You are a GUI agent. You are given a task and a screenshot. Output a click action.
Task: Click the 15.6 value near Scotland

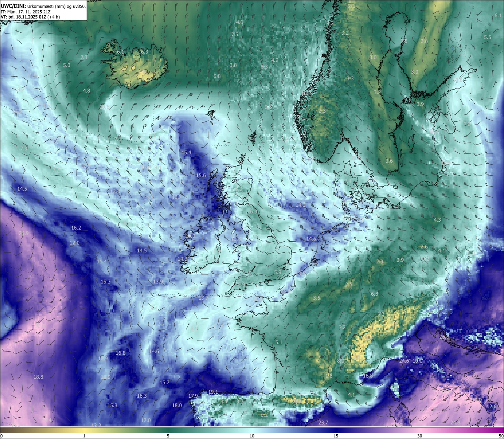201,175
